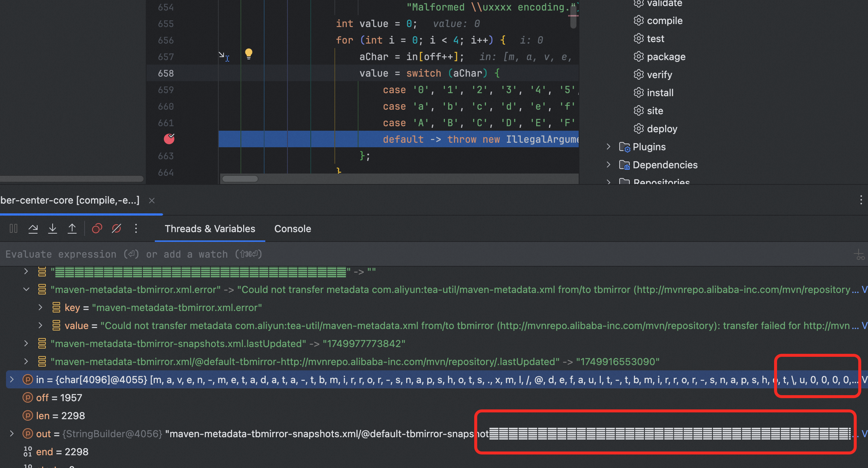Viewport: 868px width, 468px height.
Task: Expand the Plugins node in Maven panel
Action: 608,147
